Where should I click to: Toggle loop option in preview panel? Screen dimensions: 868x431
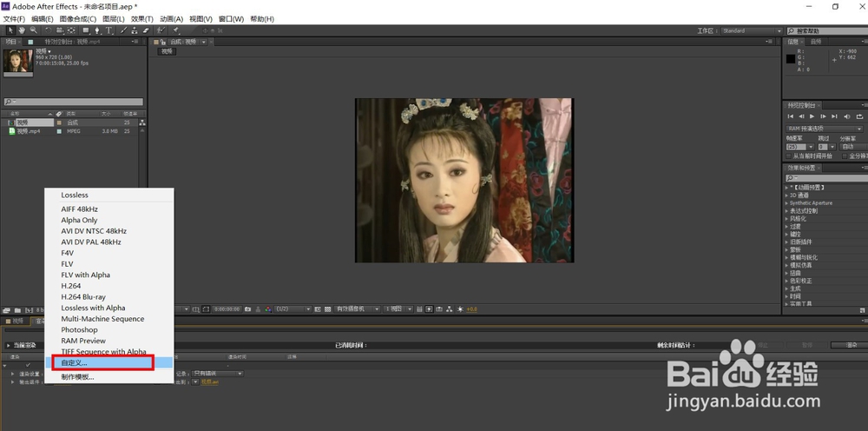(859, 116)
